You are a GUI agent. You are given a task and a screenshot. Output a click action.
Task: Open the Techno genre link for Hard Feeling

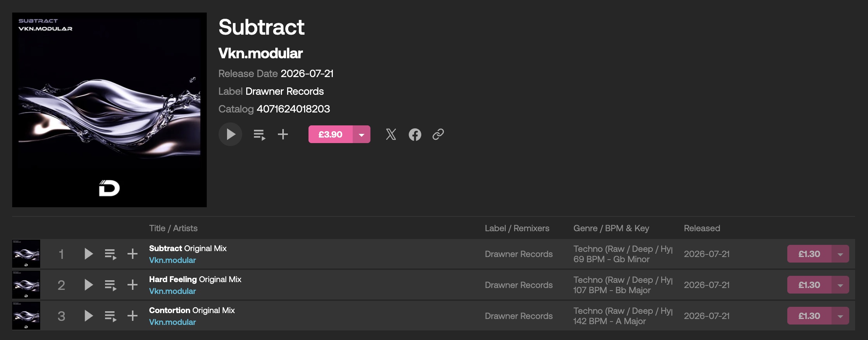point(623,280)
